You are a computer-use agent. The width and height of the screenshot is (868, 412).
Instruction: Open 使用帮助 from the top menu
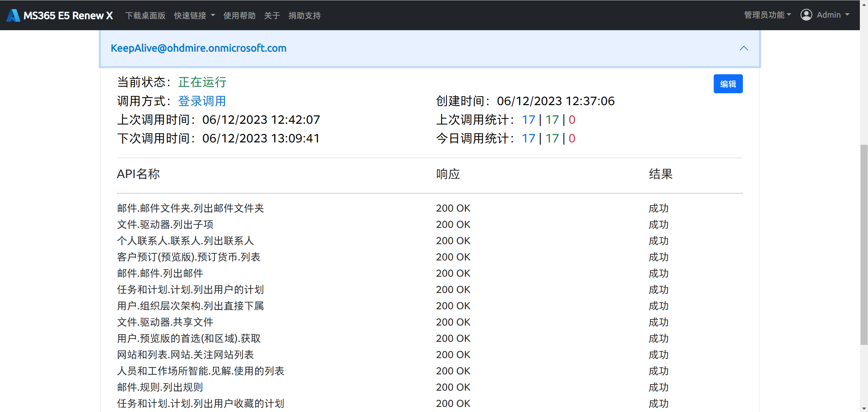(239, 15)
